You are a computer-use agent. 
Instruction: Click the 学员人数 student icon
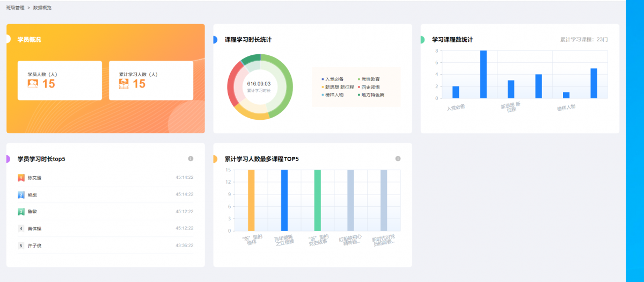point(33,83)
